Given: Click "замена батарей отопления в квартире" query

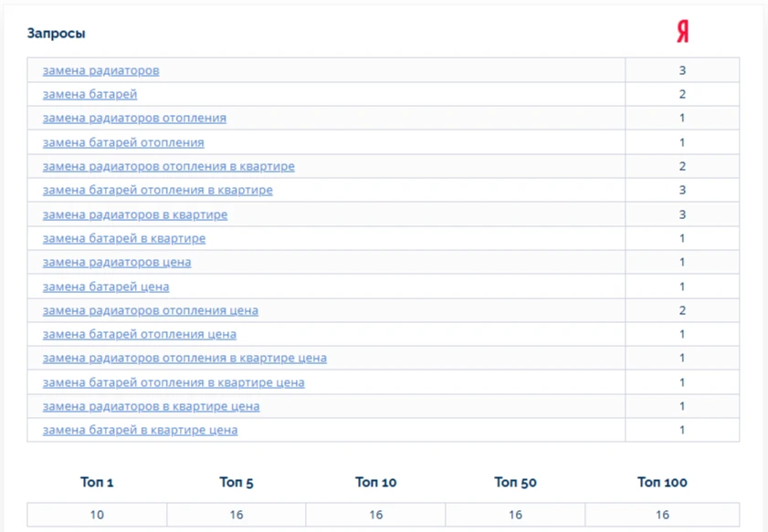Looking at the screenshot, I should [158, 190].
